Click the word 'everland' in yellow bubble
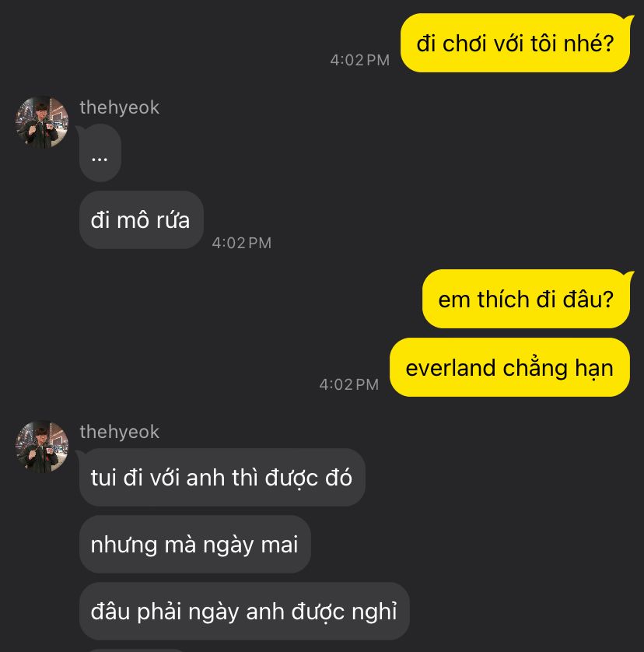This screenshot has width=644, height=652. tap(450, 368)
